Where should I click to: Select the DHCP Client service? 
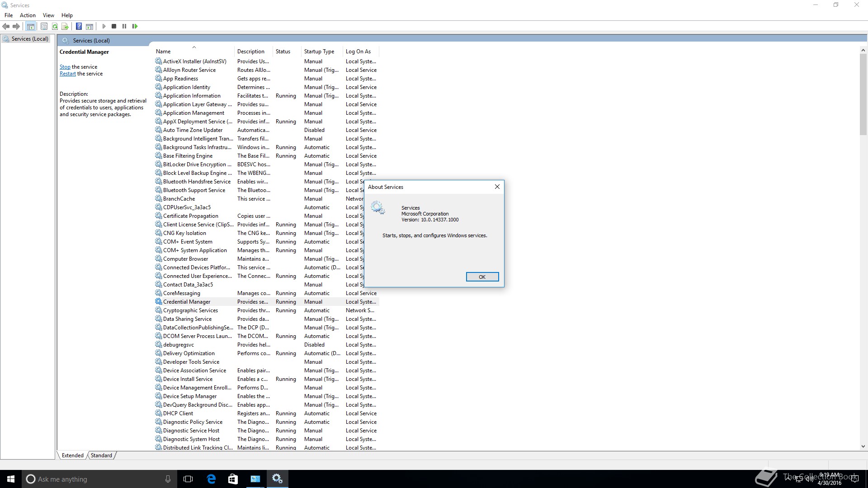(x=266, y=413)
